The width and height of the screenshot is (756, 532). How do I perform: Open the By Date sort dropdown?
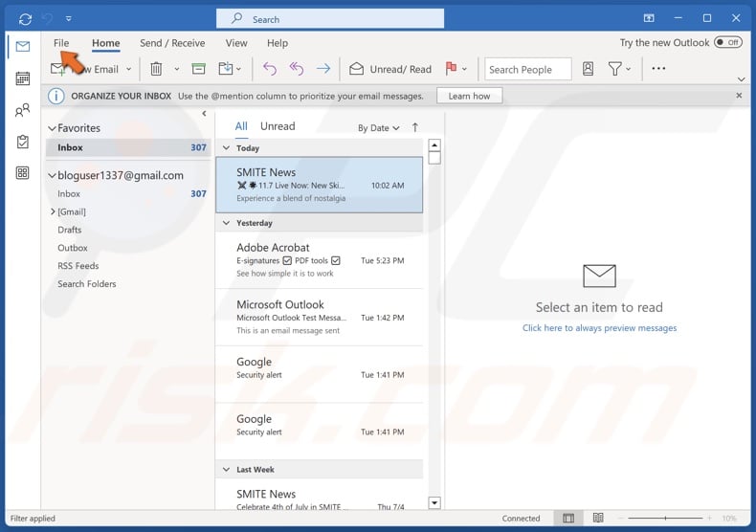coord(379,127)
